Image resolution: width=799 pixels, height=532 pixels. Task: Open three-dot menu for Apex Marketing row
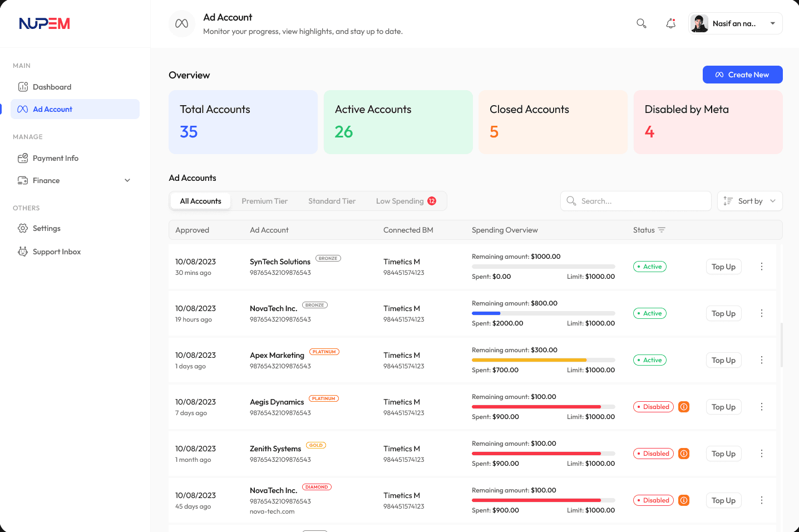[761, 360]
